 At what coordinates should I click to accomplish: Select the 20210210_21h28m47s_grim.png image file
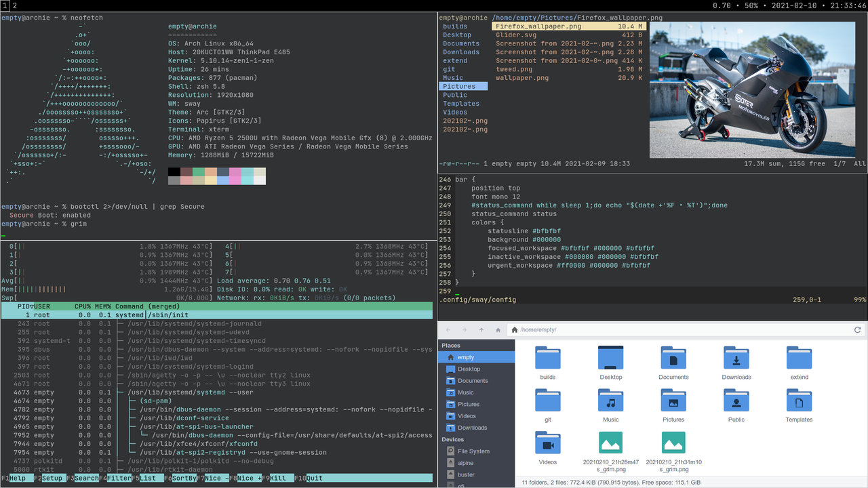(x=611, y=451)
